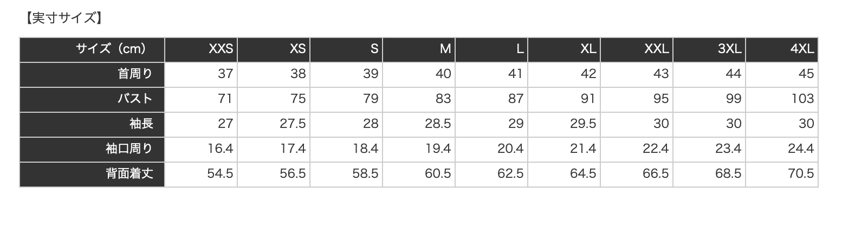Click the M size column header
Image resolution: width=868 pixels, height=231 pixels.
[x=445, y=49]
